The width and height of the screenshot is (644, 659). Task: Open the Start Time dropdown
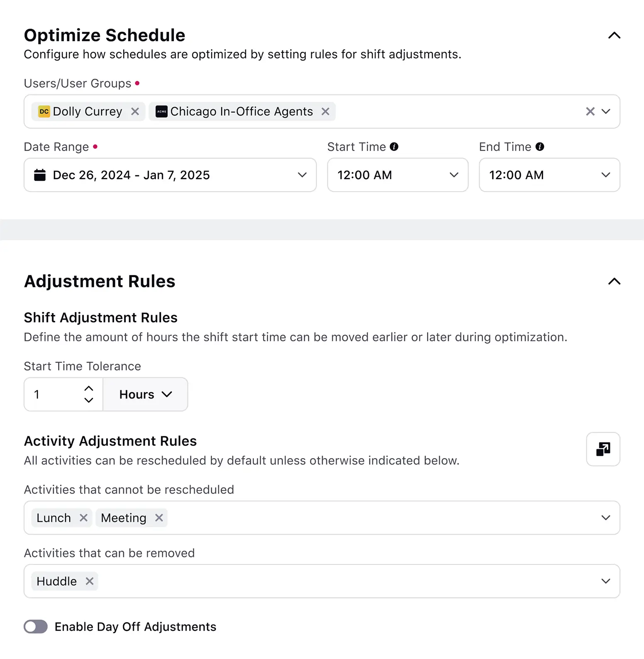coord(398,175)
